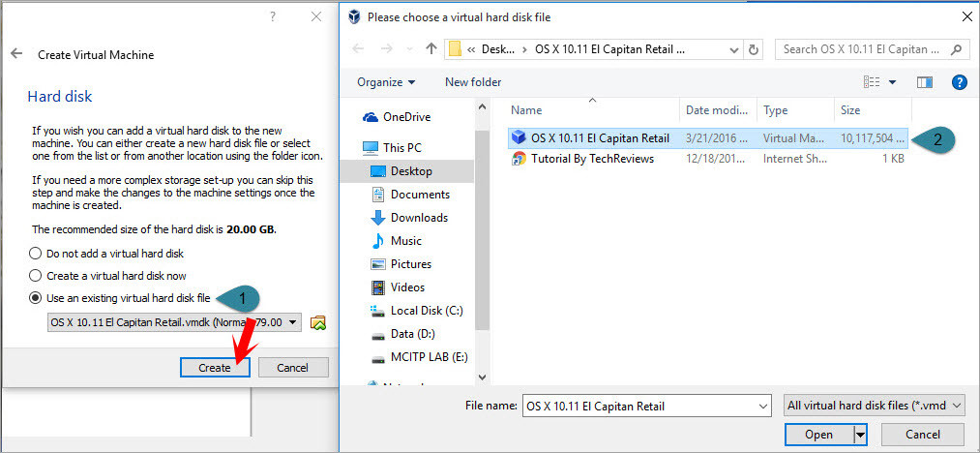Change the view layout icon

pos(872,82)
